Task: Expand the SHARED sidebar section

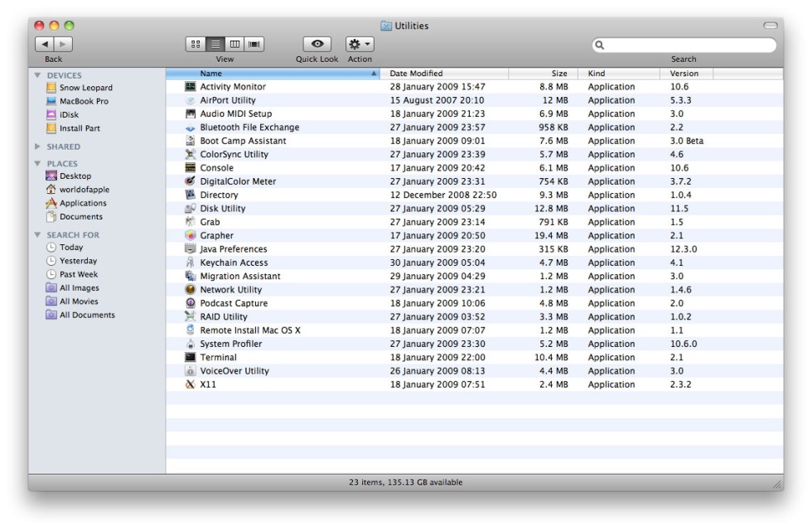Action: point(36,147)
